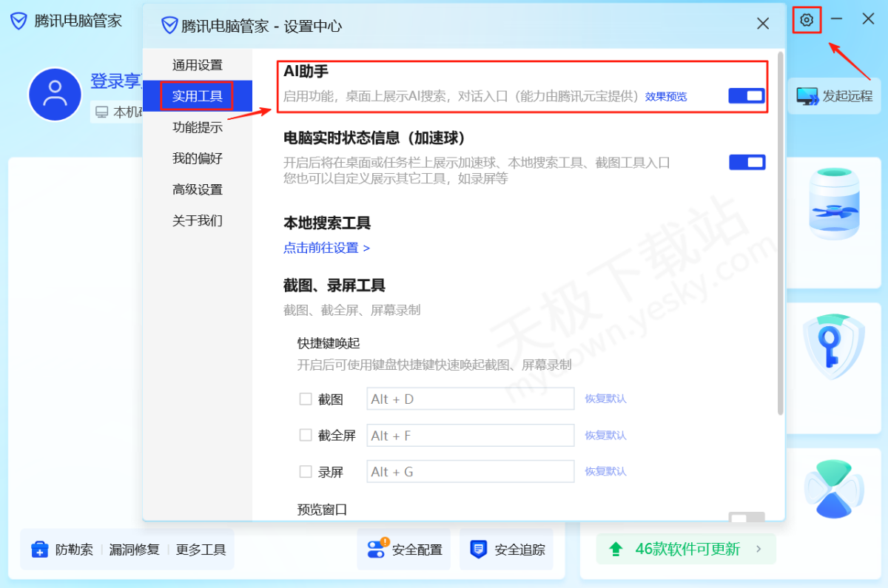Click 效果预览 link beside AI助手

665,97
